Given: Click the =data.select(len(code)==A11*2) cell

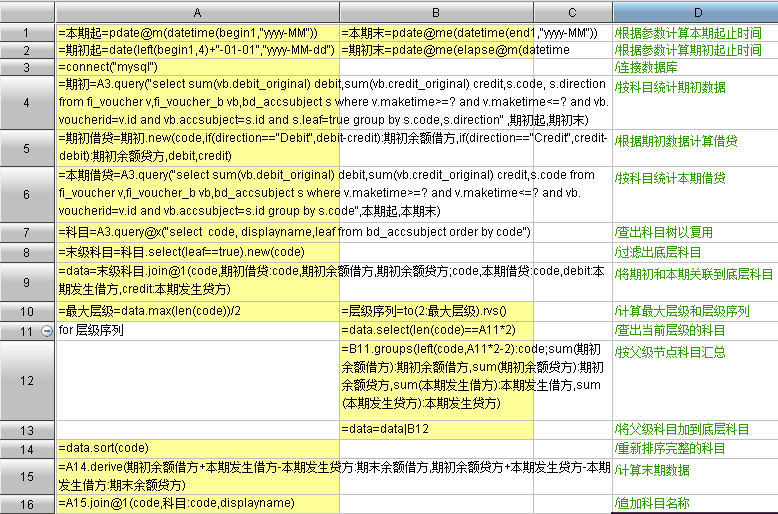Looking at the screenshot, I should click(436, 330).
